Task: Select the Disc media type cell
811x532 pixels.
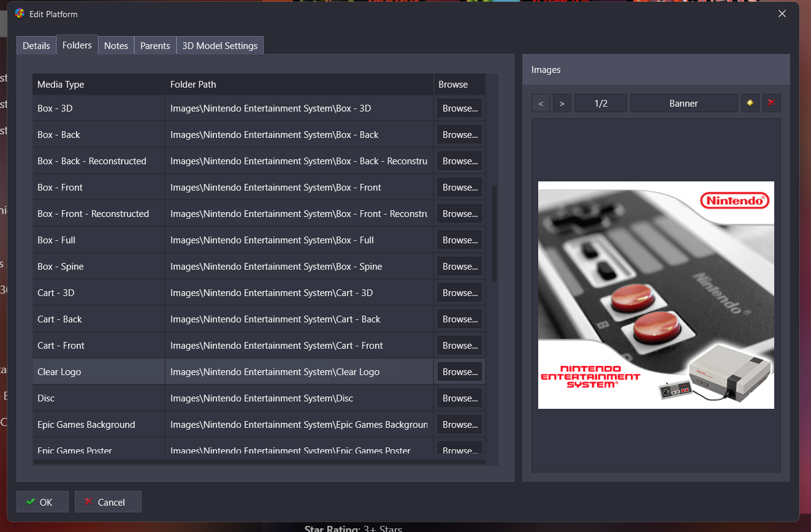Action: point(99,398)
